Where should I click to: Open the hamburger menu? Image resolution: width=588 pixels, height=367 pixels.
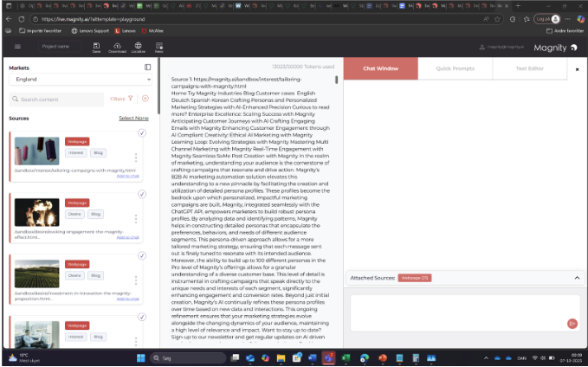click(17, 47)
